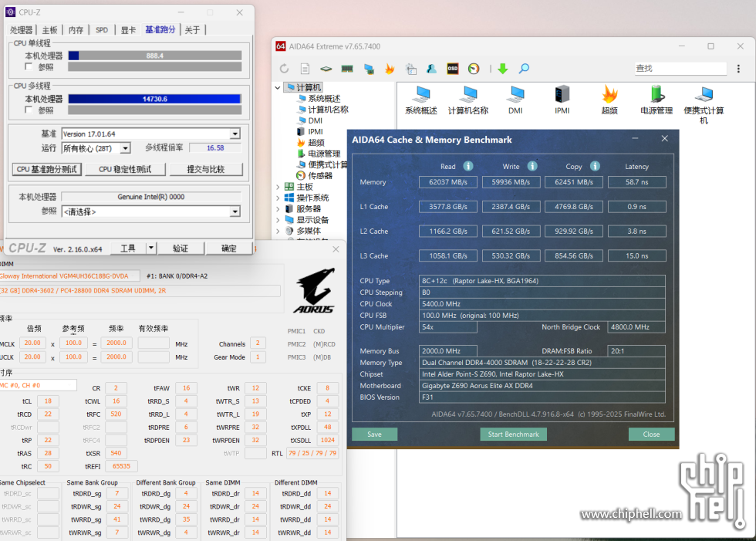
Task: Click the flame overclock toolbar icon
Action: pyautogui.click(x=390, y=69)
